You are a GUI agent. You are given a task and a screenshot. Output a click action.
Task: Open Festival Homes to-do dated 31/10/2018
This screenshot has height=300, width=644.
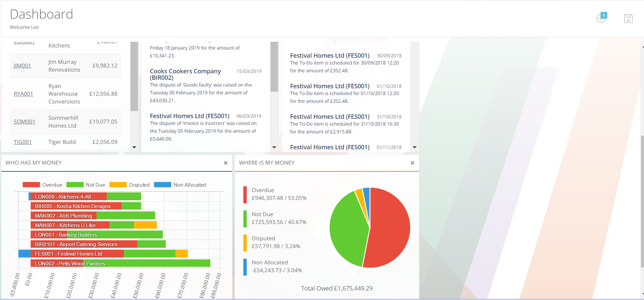(x=330, y=117)
